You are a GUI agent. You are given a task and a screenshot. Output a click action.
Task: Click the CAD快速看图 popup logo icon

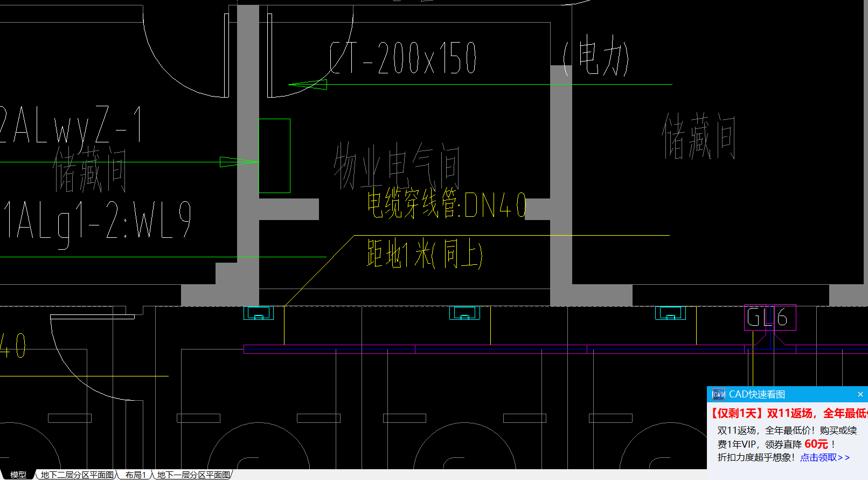click(718, 394)
